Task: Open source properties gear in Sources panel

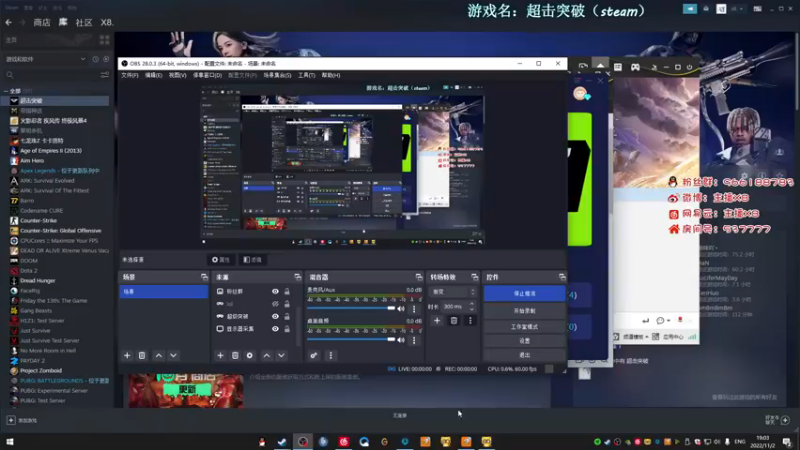Action: pos(249,355)
